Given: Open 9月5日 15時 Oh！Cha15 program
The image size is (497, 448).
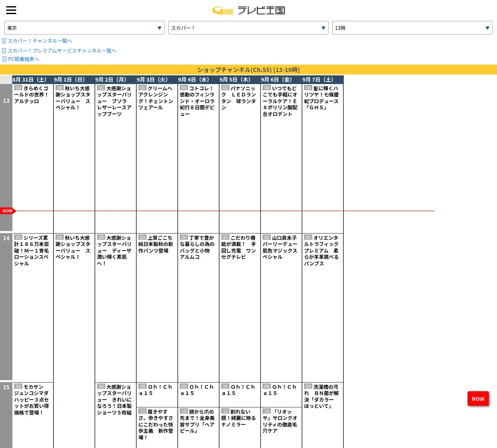Looking at the screenshot, I should coord(240,395).
